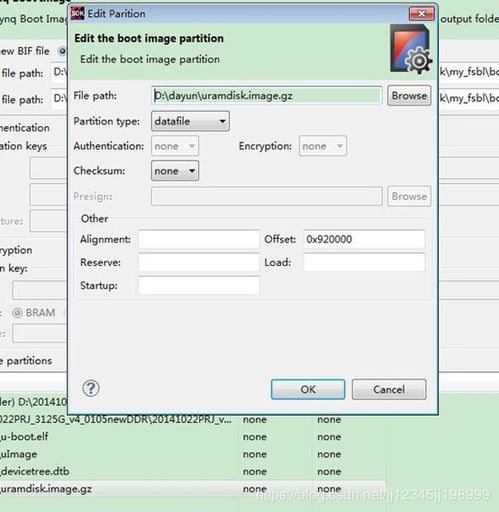499x512 pixels.
Task: Click the Cancel button
Action: [x=389, y=389]
